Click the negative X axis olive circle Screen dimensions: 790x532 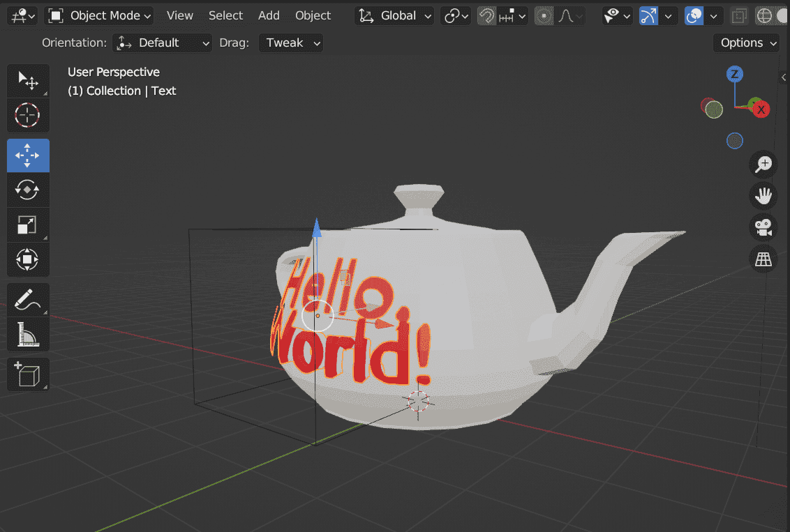tap(714, 109)
